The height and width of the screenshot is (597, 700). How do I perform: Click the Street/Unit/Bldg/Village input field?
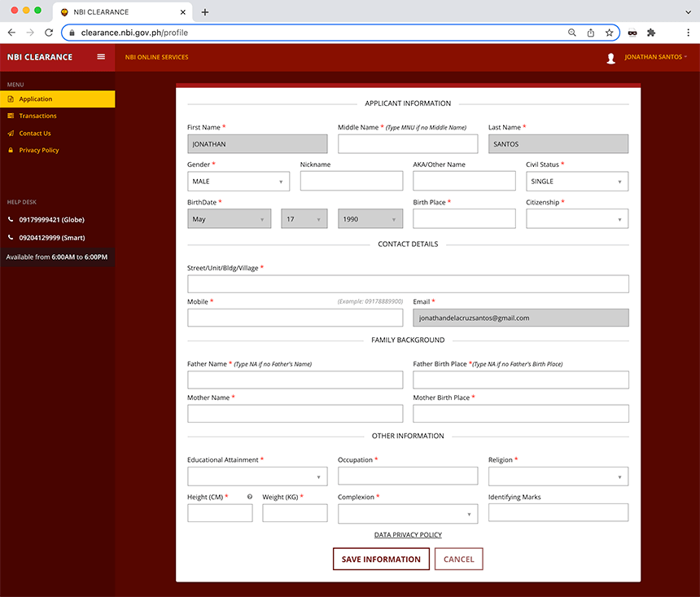[x=408, y=283]
